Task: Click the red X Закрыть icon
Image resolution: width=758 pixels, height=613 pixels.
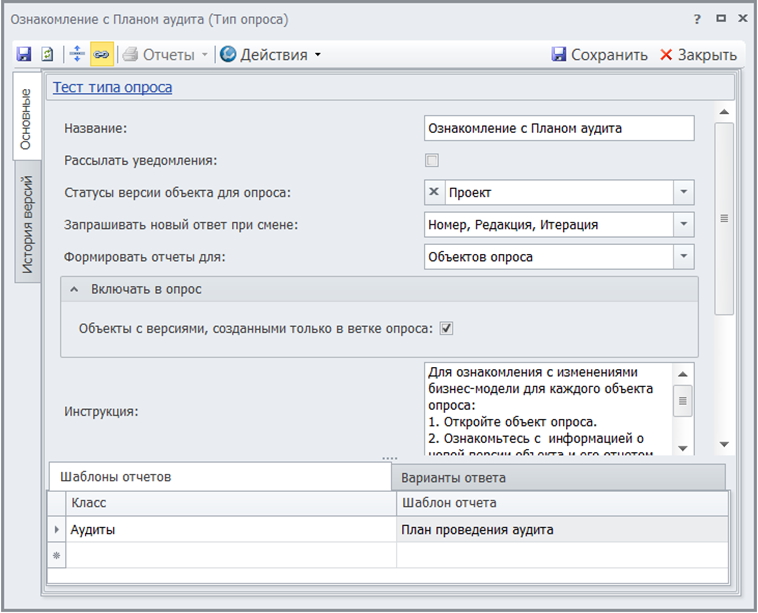Action: pyautogui.click(x=666, y=55)
